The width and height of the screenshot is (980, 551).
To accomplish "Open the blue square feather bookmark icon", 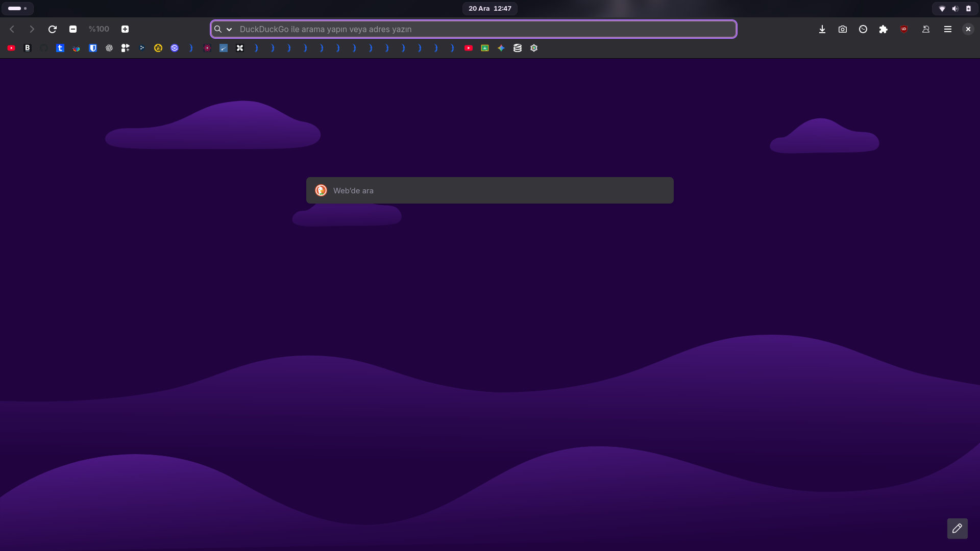I will click(224, 48).
